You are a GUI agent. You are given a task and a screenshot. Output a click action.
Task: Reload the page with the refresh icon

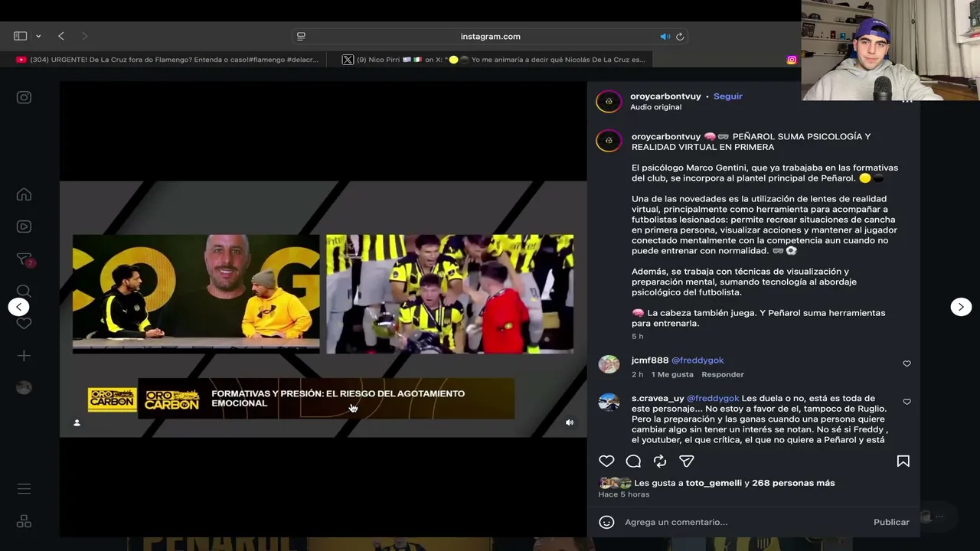pos(680,36)
